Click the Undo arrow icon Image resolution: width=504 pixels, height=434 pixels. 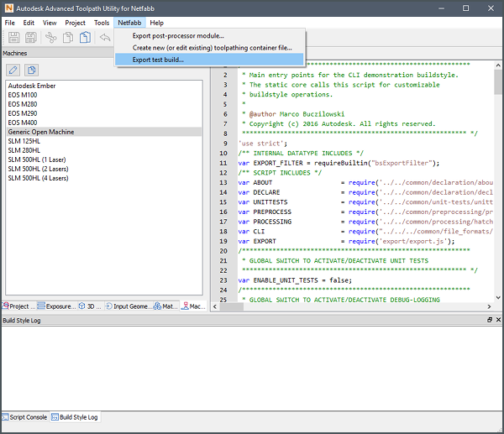pyautogui.click(x=105, y=38)
